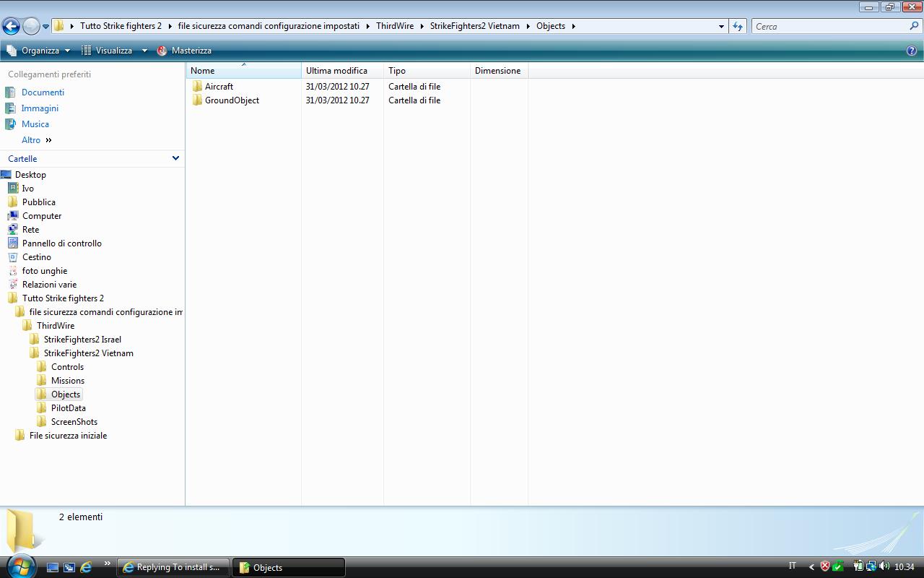Select Controls folder in tree
924x578 pixels.
coord(67,367)
